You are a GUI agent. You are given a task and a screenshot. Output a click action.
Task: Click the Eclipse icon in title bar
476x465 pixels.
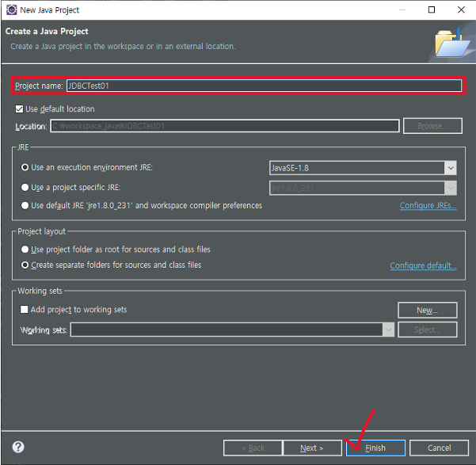12,10
